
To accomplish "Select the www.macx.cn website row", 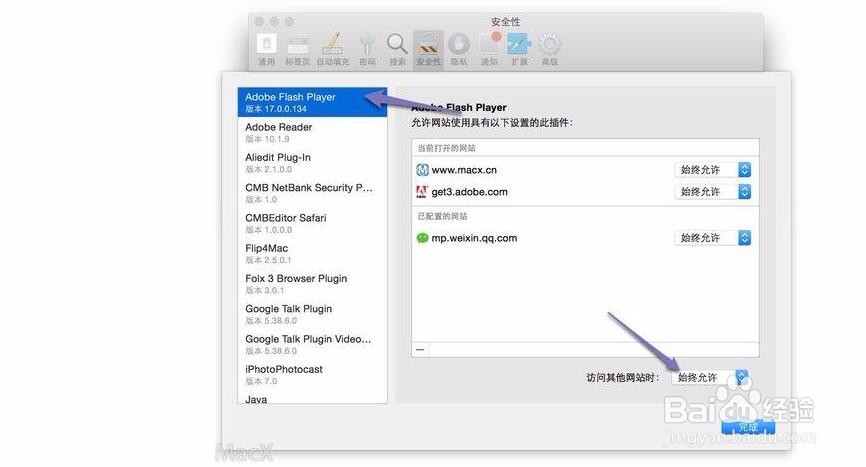I will point(585,170).
